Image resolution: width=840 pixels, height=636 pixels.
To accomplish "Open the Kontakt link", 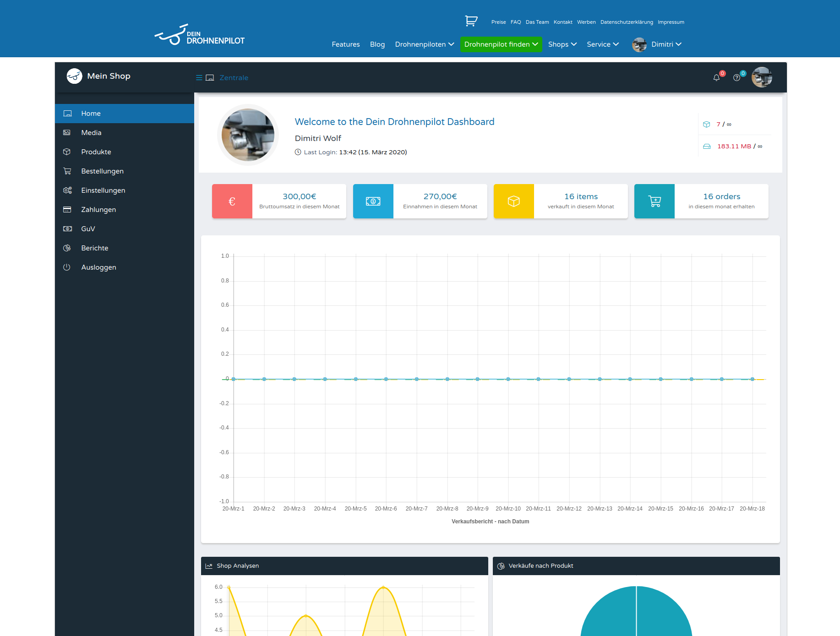I will click(563, 22).
